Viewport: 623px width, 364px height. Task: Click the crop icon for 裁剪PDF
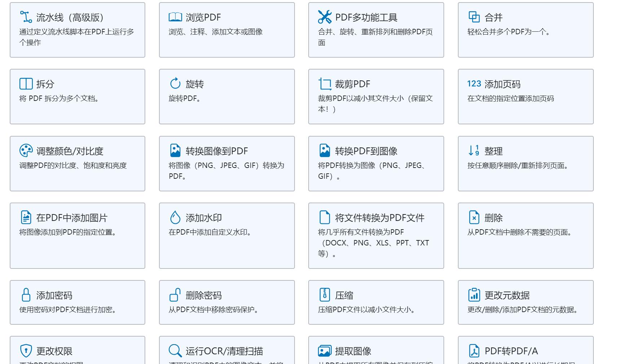click(324, 84)
